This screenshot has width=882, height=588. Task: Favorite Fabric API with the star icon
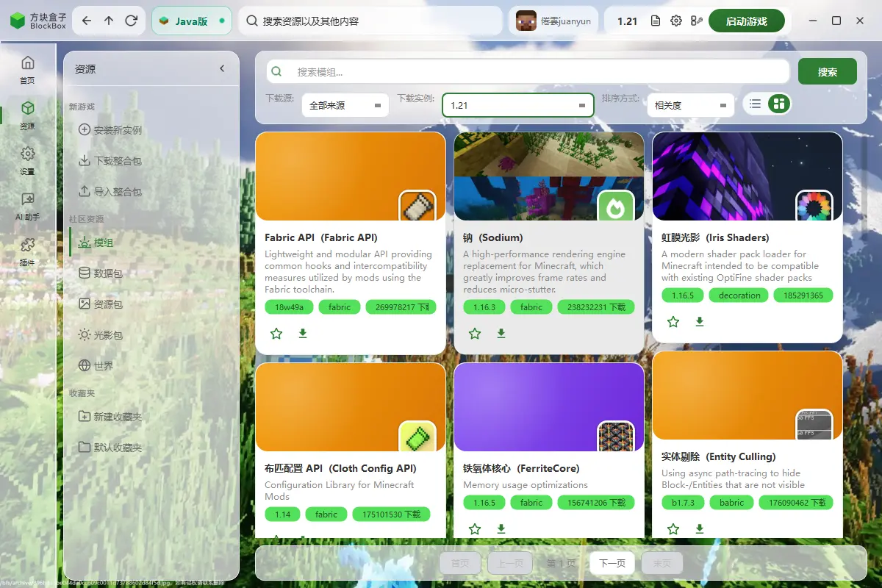(x=276, y=334)
